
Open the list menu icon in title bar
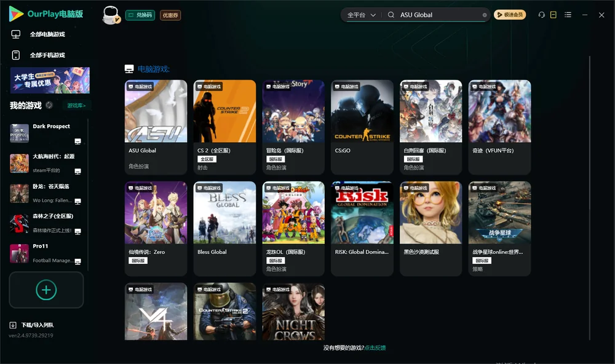click(x=568, y=15)
